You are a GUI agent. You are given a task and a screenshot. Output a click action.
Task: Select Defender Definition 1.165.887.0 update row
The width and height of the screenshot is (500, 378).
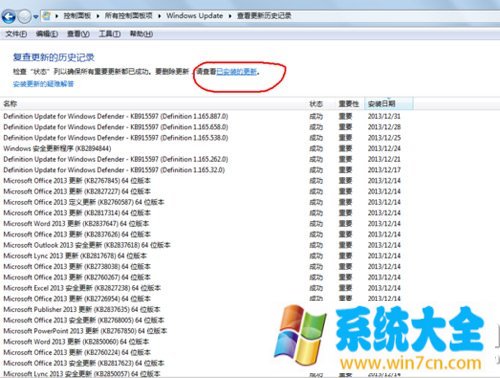coord(202,116)
